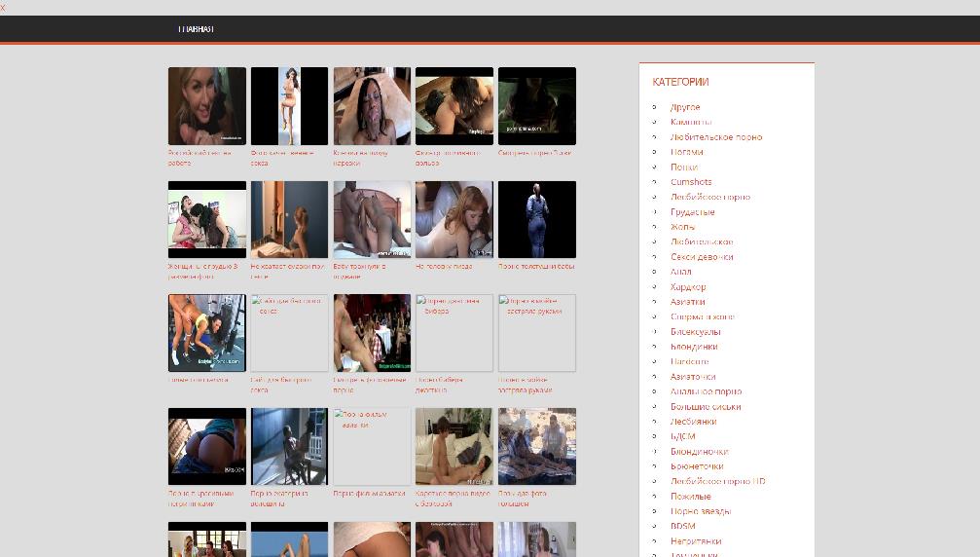Open the thumbnail showing a gym scene

(x=207, y=333)
